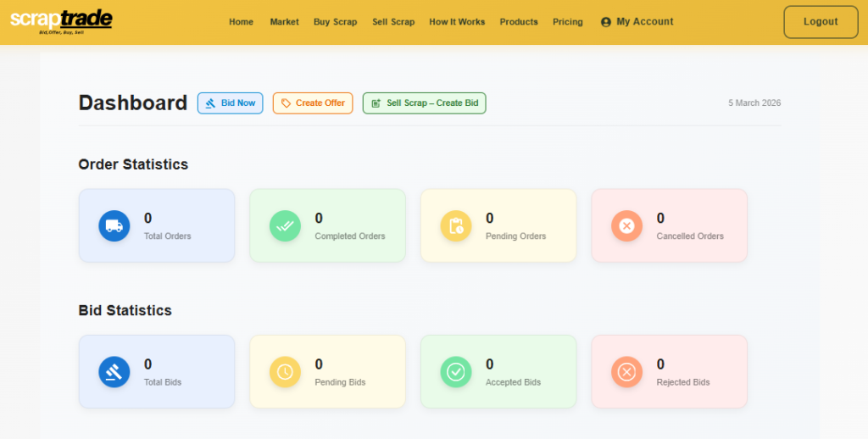Click the Accepted Bids checkmark icon
This screenshot has height=439, width=868.
pyautogui.click(x=456, y=371)
